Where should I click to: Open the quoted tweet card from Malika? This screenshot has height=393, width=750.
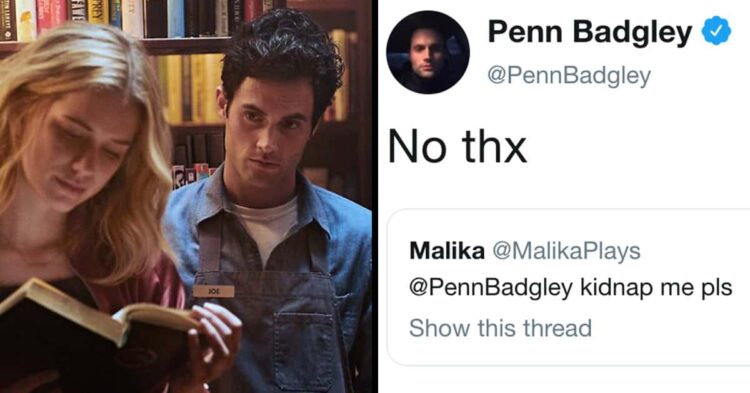click(x=568, y=287)
